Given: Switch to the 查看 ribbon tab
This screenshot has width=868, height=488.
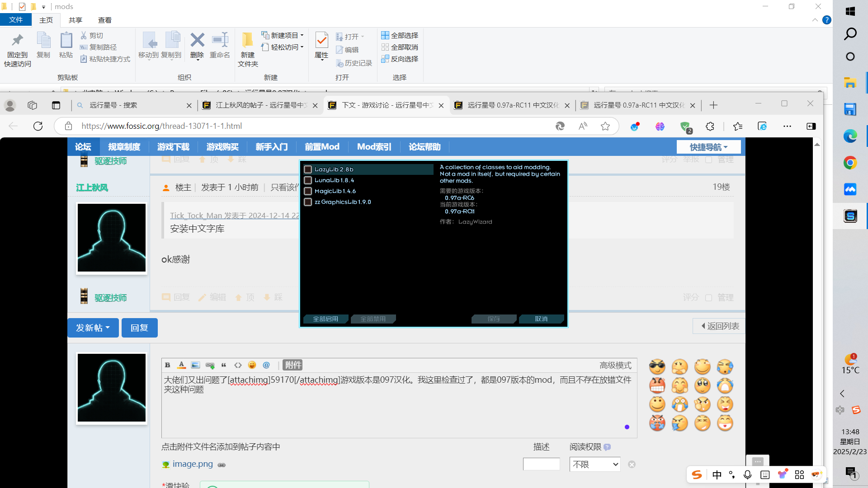Looking at the screenshot, I should [x=104, y=20].
